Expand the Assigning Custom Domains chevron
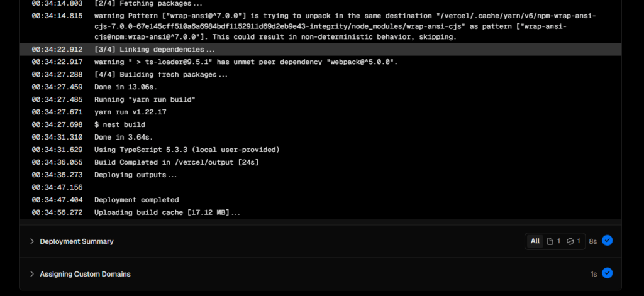644x296 pixels. coord(32,274)
